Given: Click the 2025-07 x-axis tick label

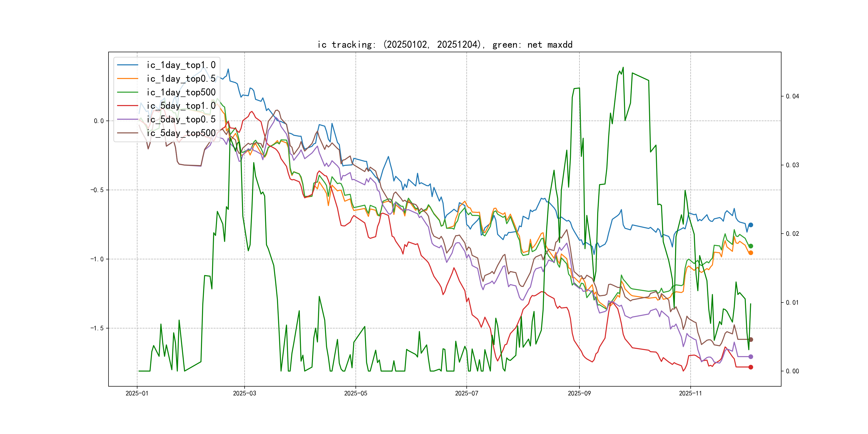Looking at the screenshot, I should 466,393.
